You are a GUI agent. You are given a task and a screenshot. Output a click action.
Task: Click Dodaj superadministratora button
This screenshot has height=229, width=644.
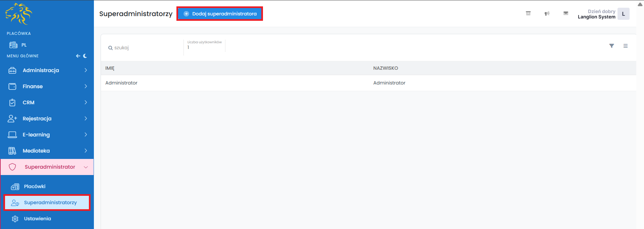(220, 14)
